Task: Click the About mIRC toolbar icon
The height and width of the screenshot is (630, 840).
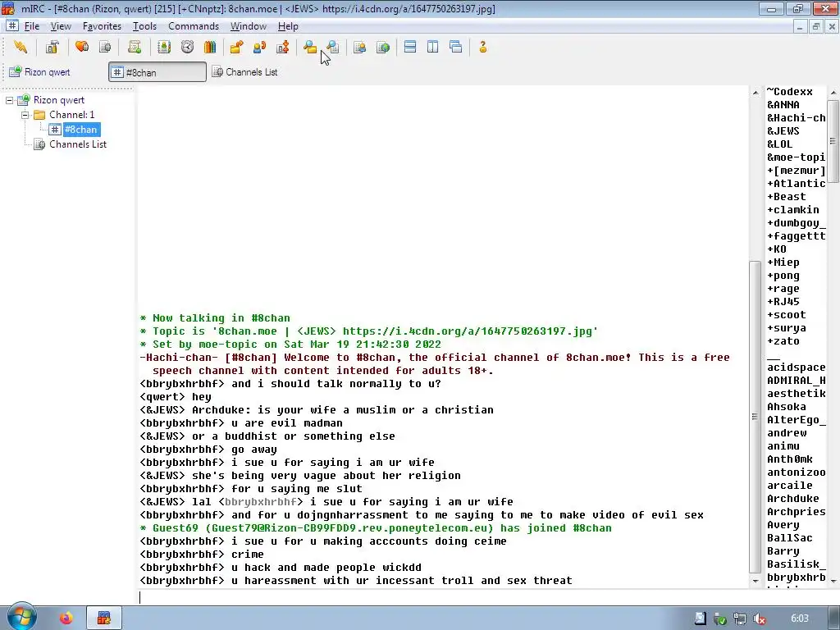Action: click(x=482, y=47)
